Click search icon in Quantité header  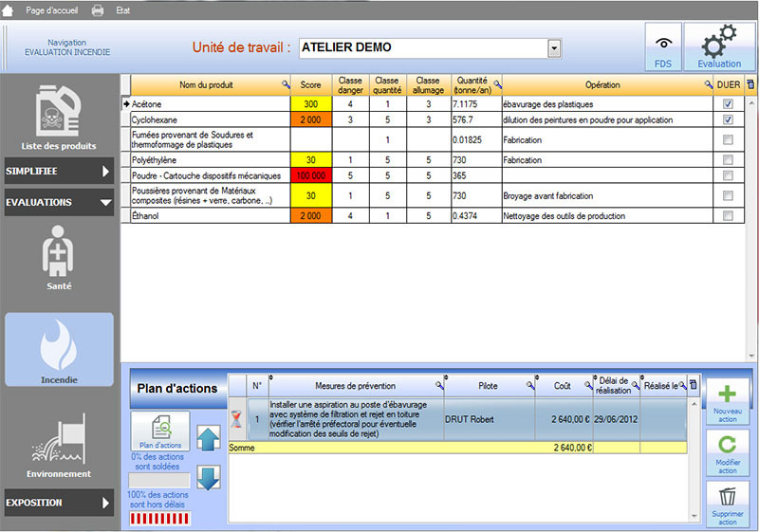[x=497, y=84]
